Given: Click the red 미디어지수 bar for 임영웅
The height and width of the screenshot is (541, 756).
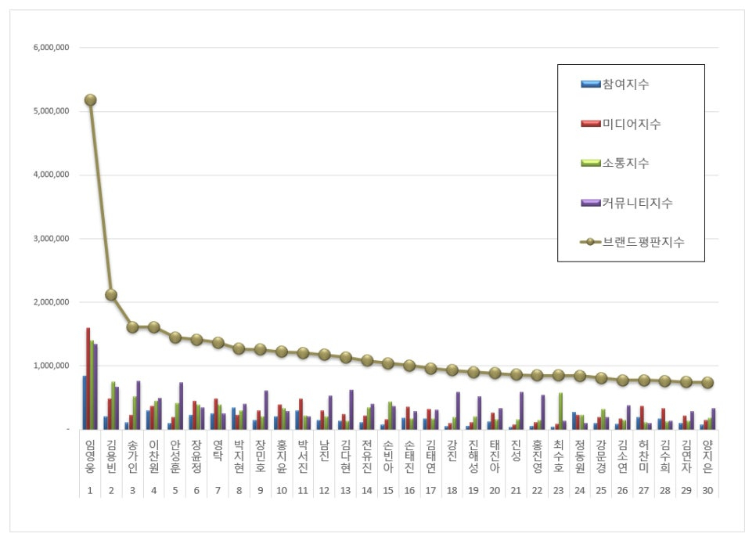Looking at the screenshot, I should [88, 379].
